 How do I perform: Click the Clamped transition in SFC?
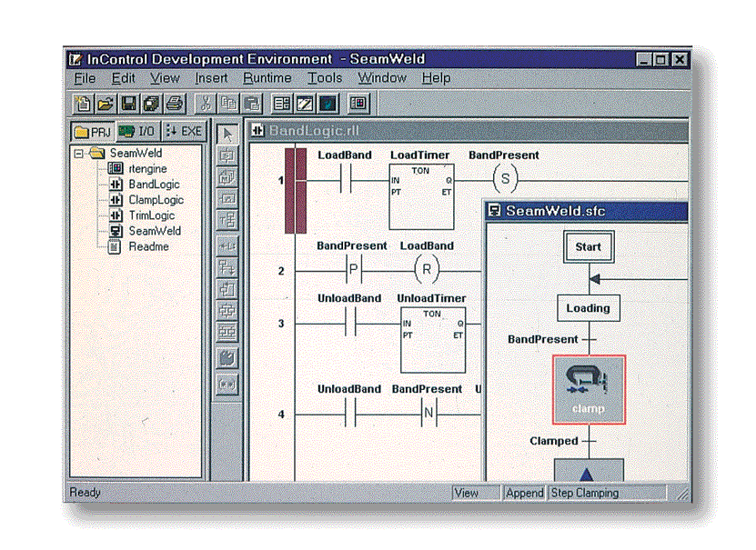click(590, 441)
